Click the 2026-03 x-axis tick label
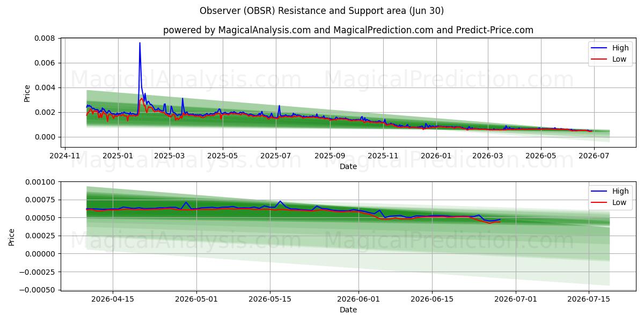644x322 pixels. pyautogui.click(x=487, y=156)
